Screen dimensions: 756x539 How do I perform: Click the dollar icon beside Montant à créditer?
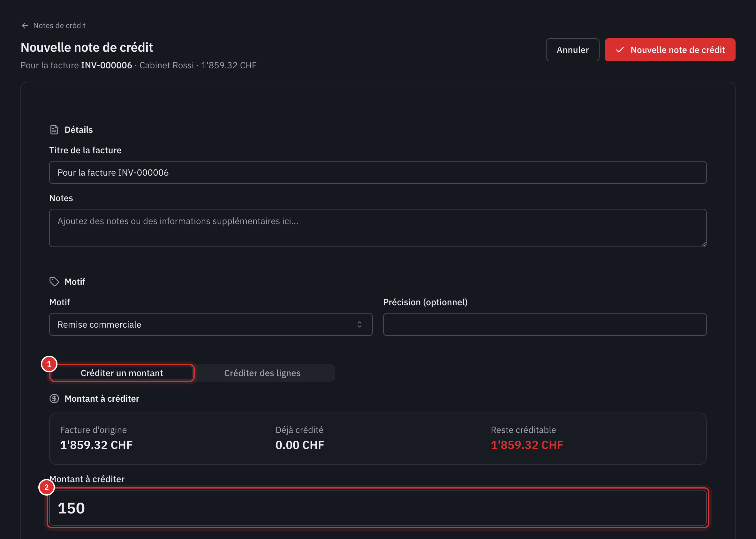(54, 399)
